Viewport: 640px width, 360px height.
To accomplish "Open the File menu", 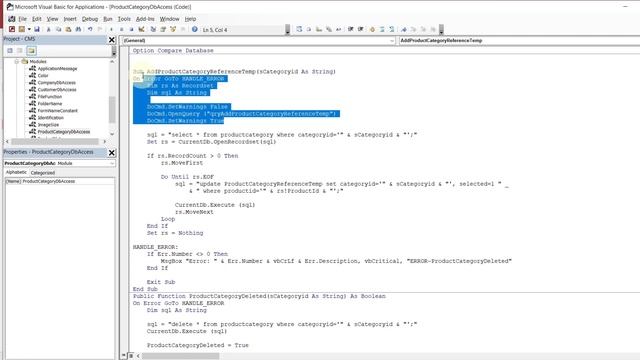I will click(x=22, y=19).
